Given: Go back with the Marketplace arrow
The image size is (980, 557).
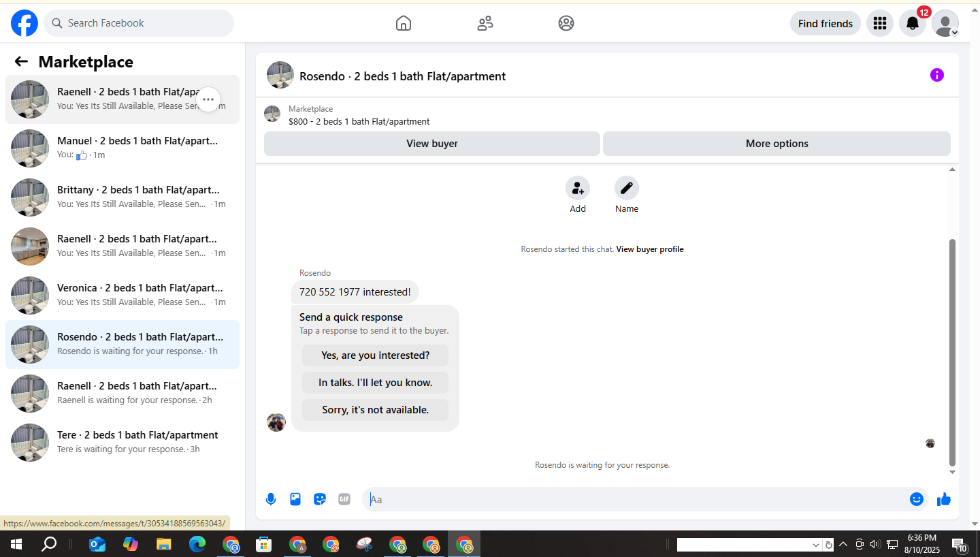Looking at the screenshot, I should click(21, 61).
